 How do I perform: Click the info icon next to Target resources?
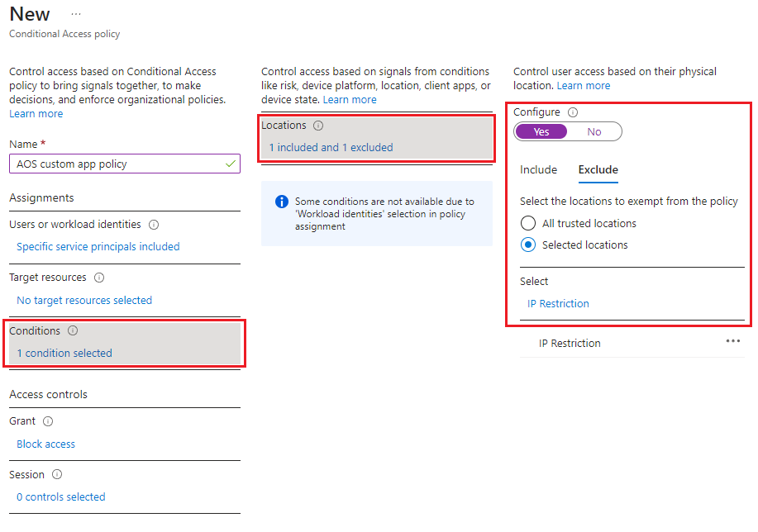[99, 277]
